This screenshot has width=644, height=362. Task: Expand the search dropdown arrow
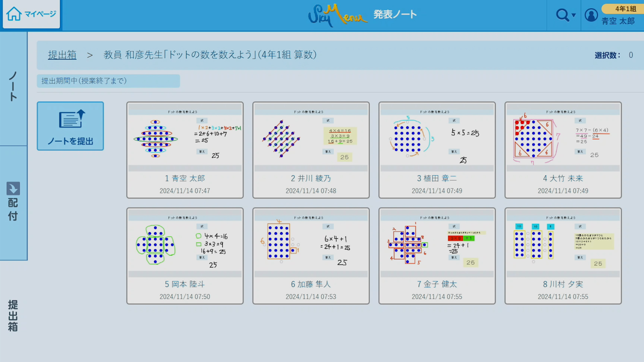click(574, 15)
